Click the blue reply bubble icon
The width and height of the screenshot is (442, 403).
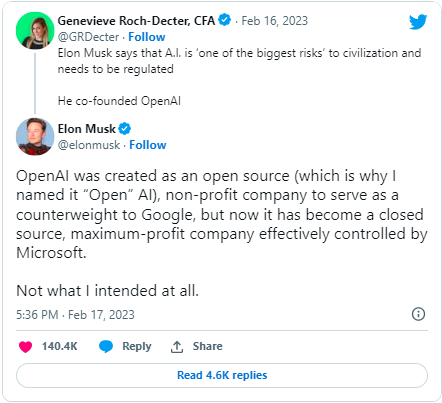coord(106,347)
